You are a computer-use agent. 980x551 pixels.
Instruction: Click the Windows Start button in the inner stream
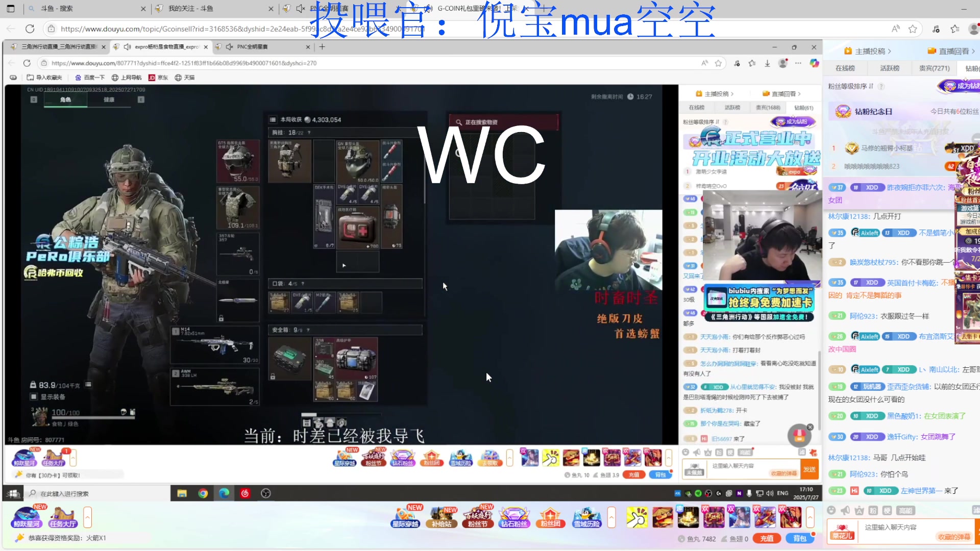(x=13, y=493)
